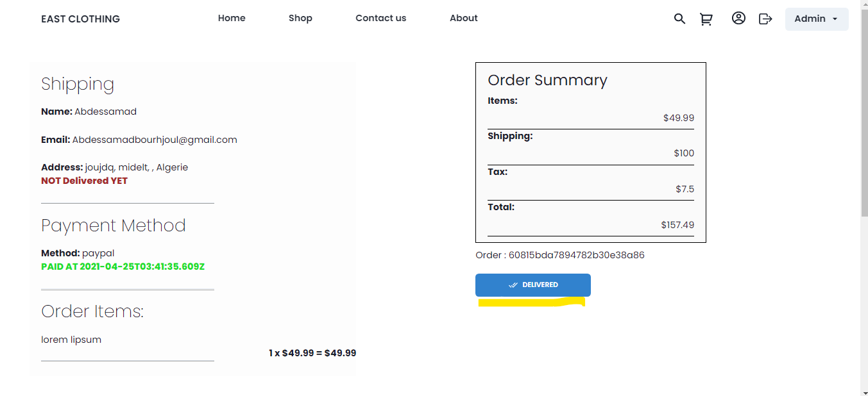Click the logout icon
Image resolution: width=868 pixels, height=396 pixels.
tap(765, 19)
